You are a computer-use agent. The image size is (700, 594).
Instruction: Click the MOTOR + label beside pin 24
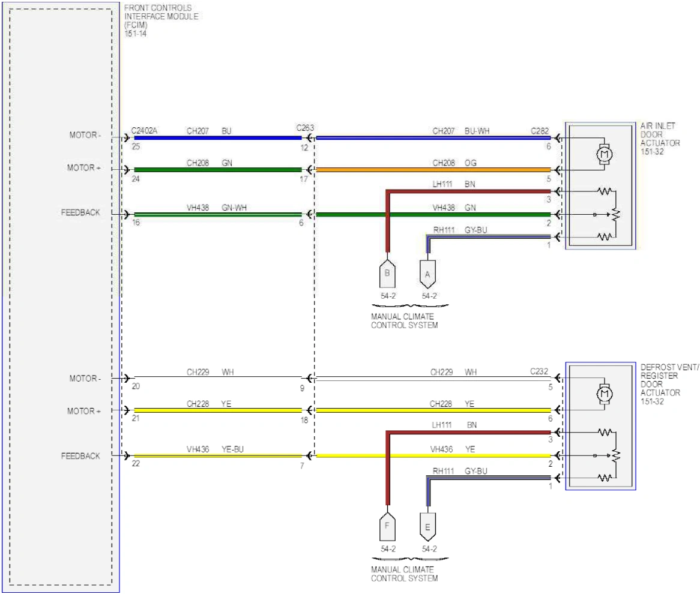point(84,168)
